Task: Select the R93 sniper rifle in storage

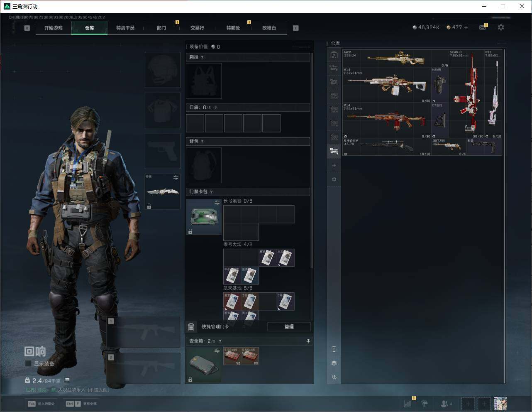Action: (x=493, y=94)
